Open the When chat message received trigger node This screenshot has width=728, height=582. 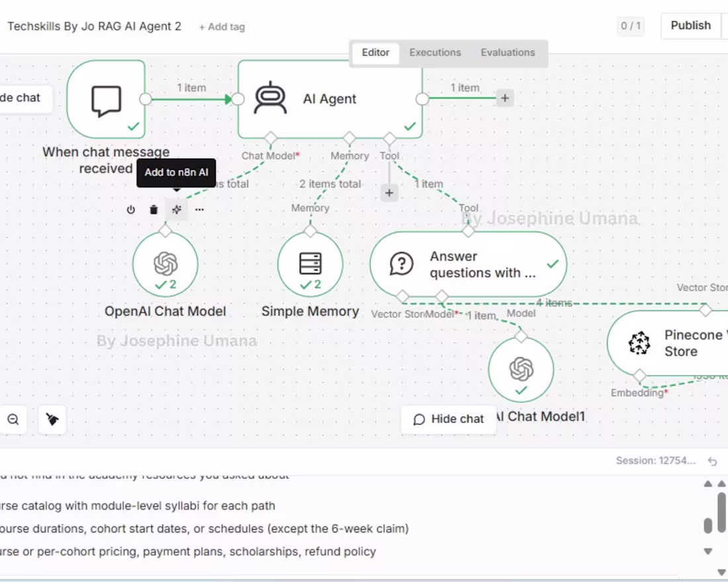click(106, 99)
